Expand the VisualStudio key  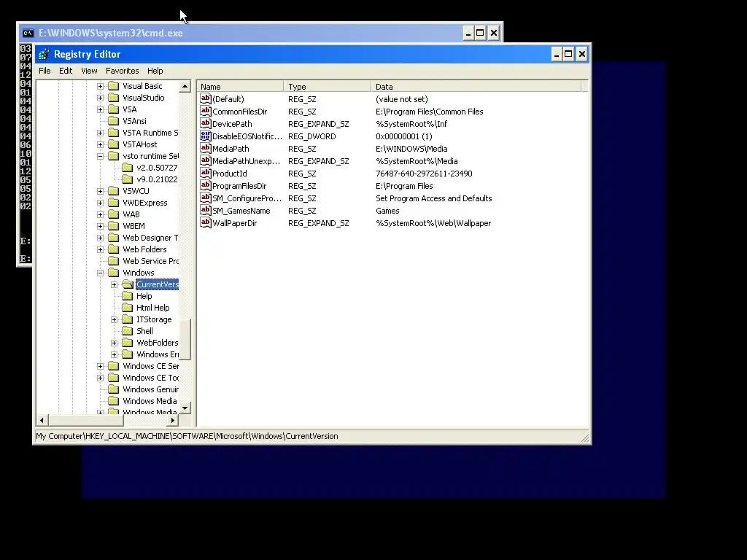pyautogui.click(x=100, y=98)
